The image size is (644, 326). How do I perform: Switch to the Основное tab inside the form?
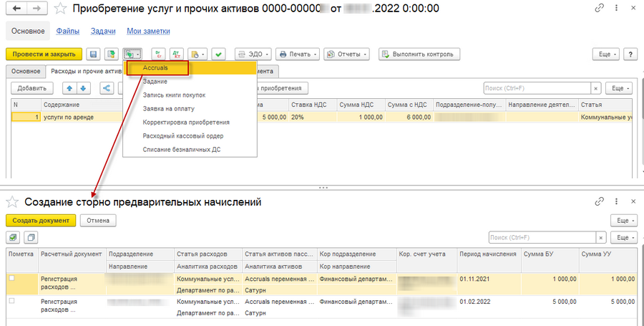26,71
